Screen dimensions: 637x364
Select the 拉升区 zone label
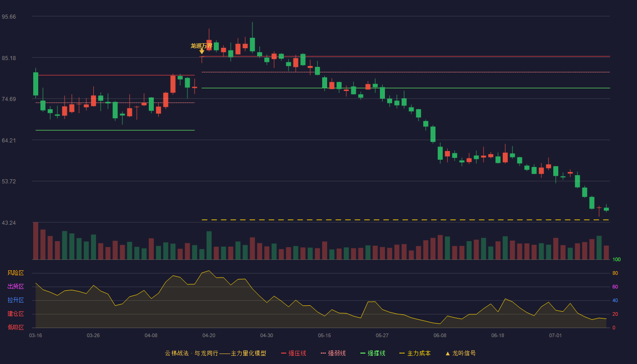15,300
